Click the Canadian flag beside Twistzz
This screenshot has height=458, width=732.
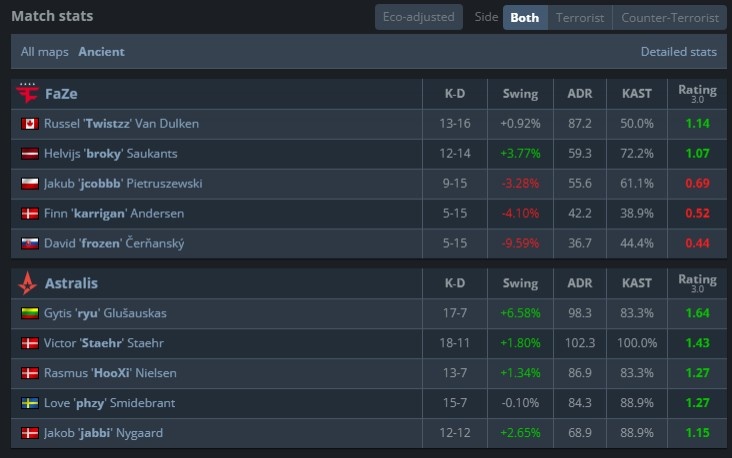coord(30,124)
